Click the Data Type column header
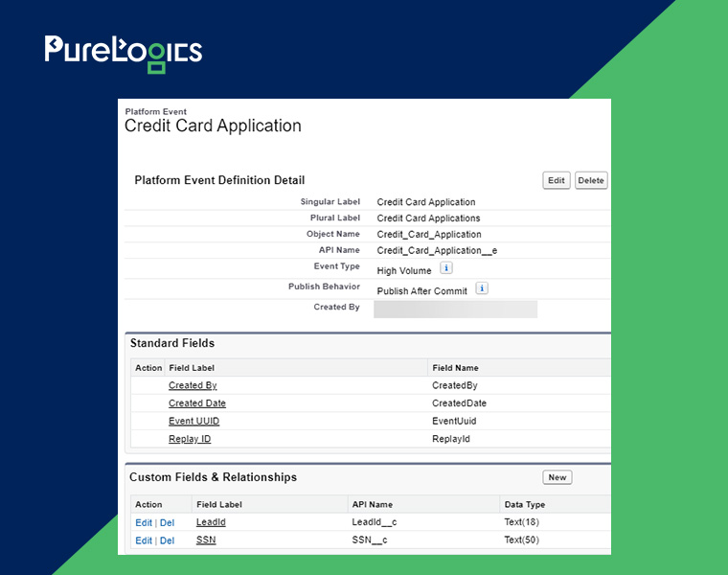 [x=525, y=504]
